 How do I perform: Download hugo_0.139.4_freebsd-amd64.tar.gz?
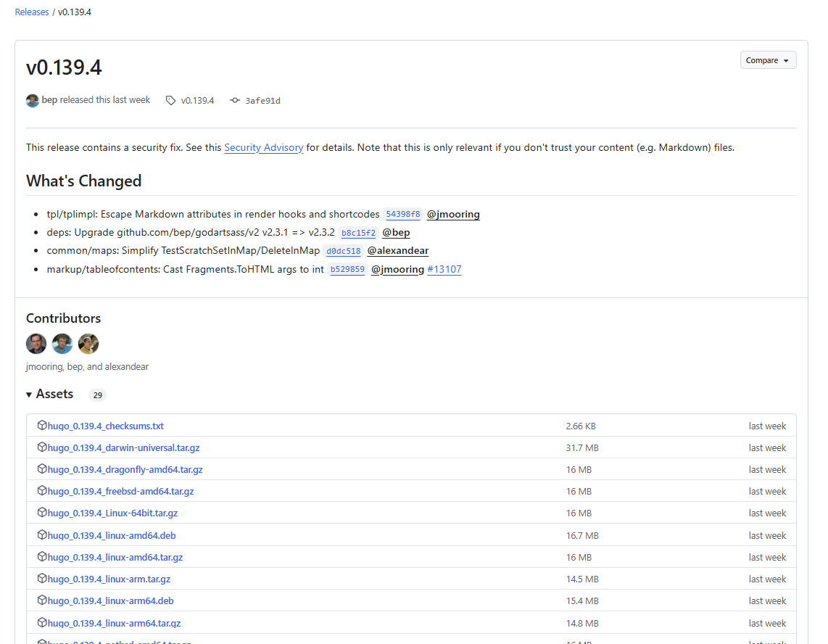point(120,492)
